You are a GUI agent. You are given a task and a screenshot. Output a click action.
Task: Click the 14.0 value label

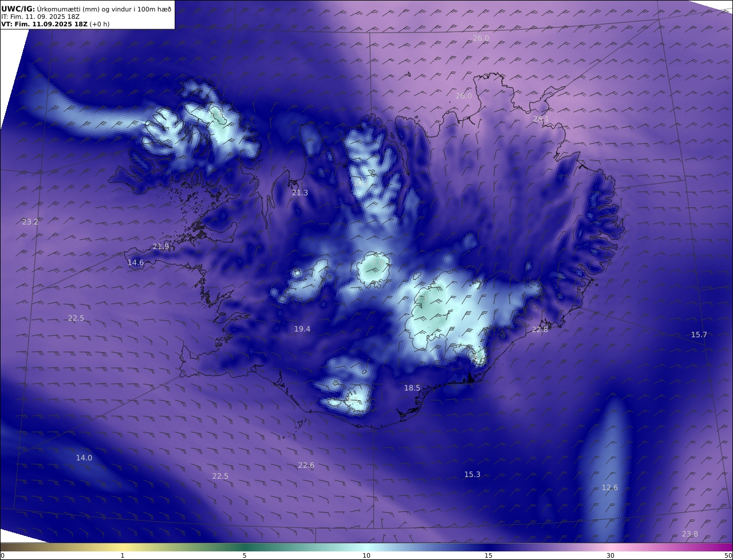(x=84, y=458)
